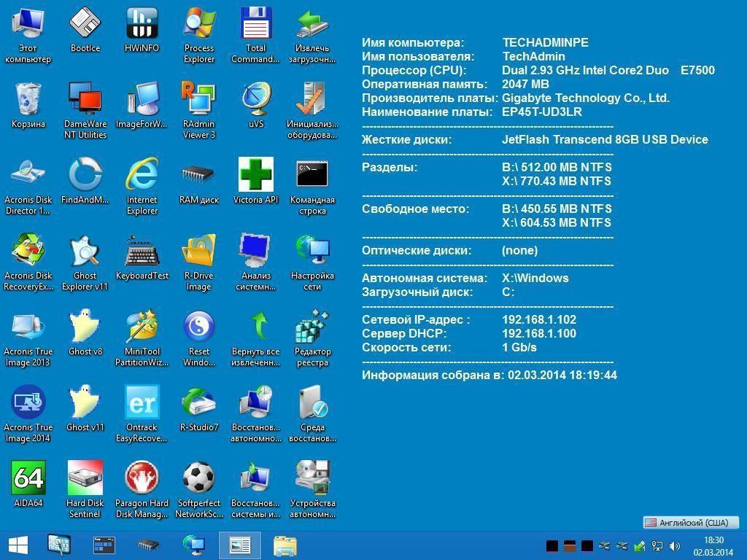Launch Process Explorer
The image size is (747, 560).
click(198, 22)
